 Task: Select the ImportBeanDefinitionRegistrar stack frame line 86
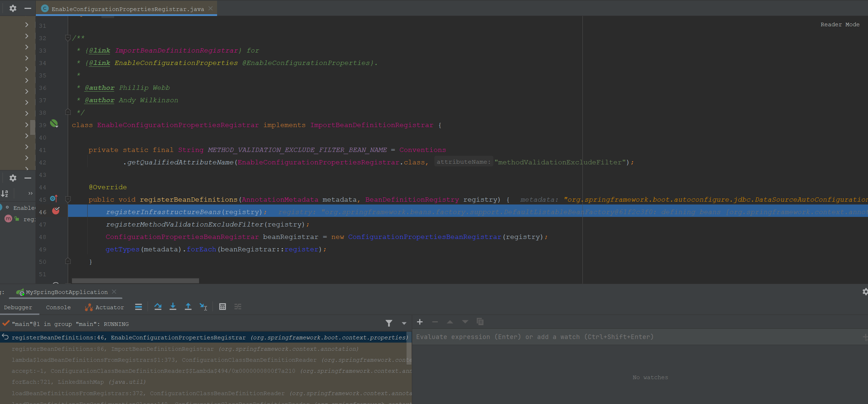click(184, 349)
